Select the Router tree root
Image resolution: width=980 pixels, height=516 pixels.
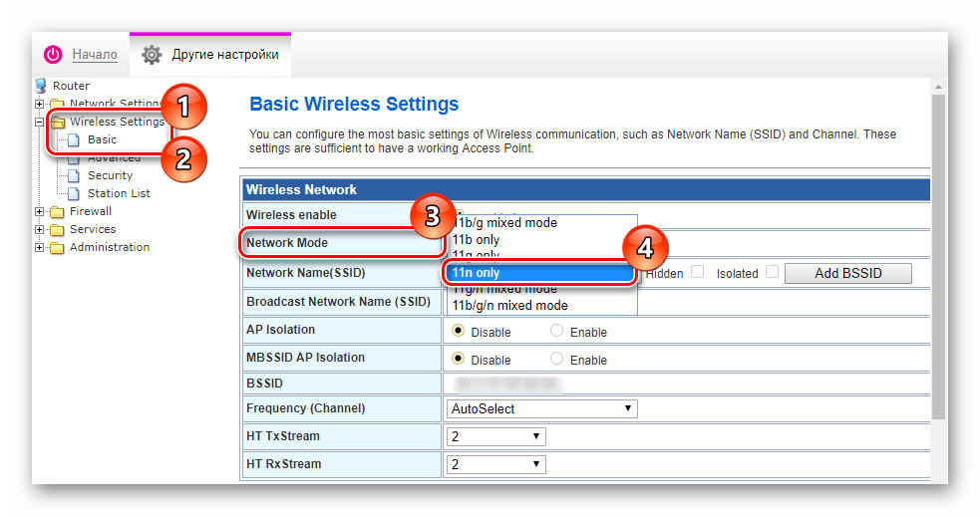point(71,86)
